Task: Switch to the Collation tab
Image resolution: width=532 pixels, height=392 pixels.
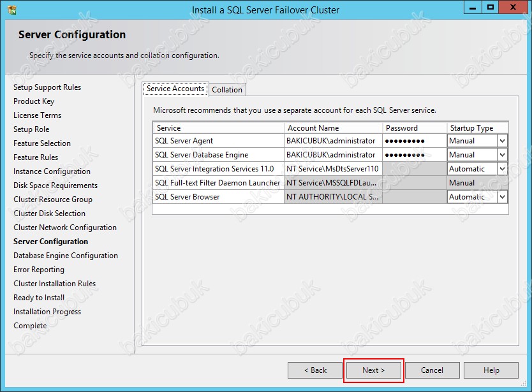Action: [x=227, y=89]
